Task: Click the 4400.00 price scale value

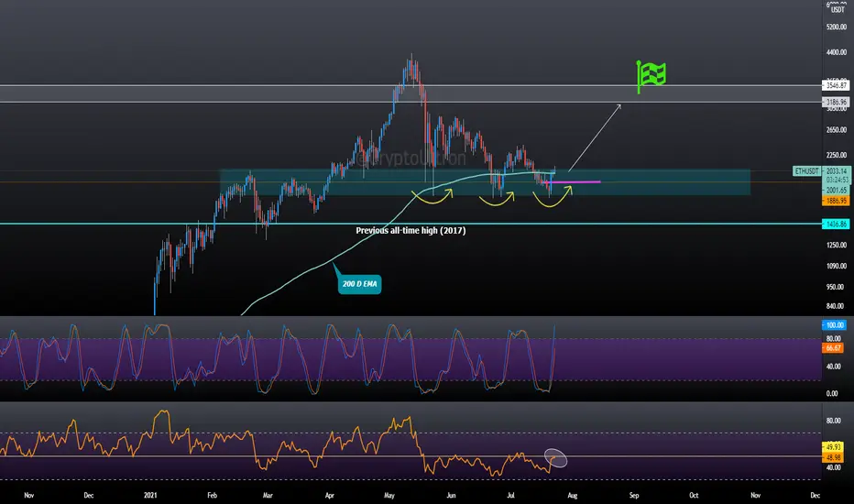Action: pos(837,52)
